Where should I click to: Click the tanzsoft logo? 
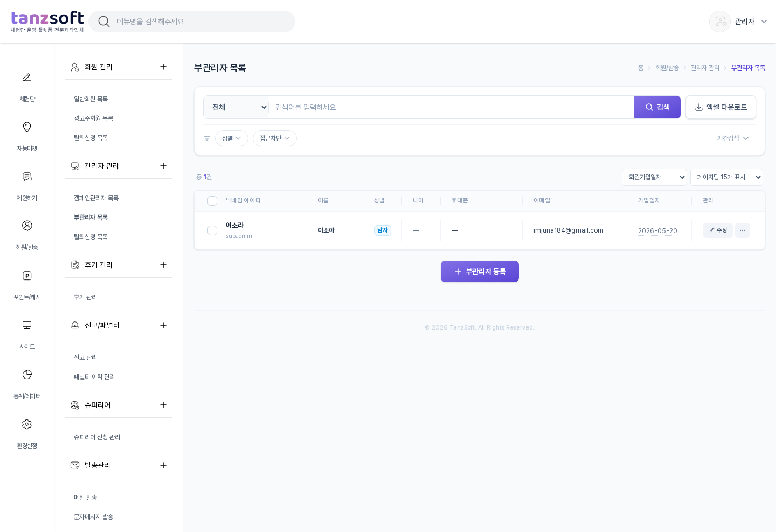pyautogui.click(x=47, y=22)
